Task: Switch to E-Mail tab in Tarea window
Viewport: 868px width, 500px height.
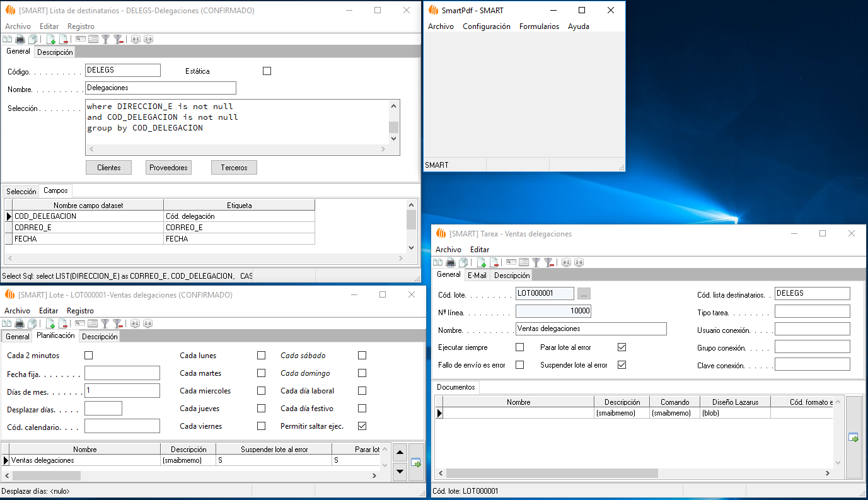Action: click(x=477, y=276)
